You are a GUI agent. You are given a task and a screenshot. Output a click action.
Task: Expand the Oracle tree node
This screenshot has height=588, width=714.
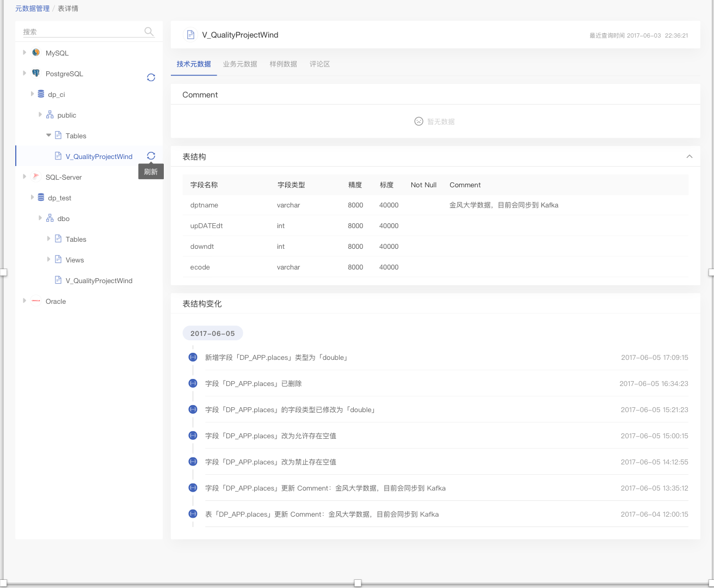click(x=24, y=301)
